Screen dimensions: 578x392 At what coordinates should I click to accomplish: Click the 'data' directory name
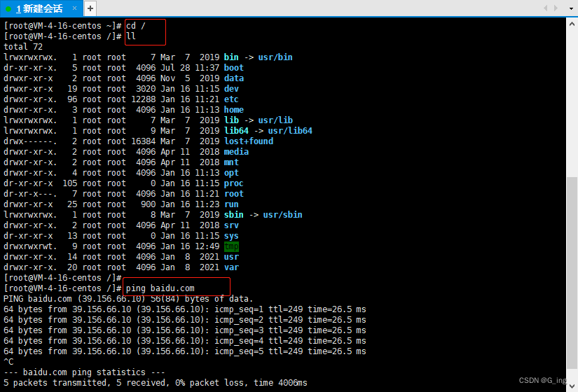click(234, 78)
